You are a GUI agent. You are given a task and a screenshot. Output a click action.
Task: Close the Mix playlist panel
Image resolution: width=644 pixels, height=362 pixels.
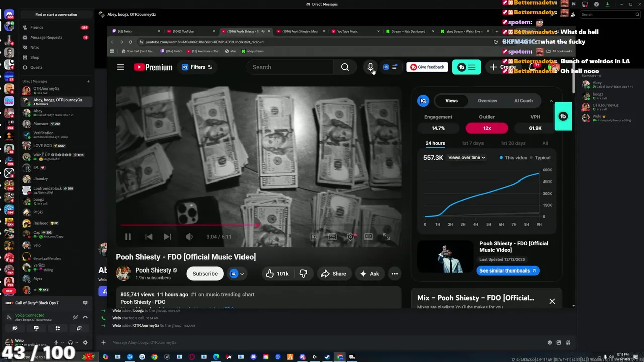point(552,301)
